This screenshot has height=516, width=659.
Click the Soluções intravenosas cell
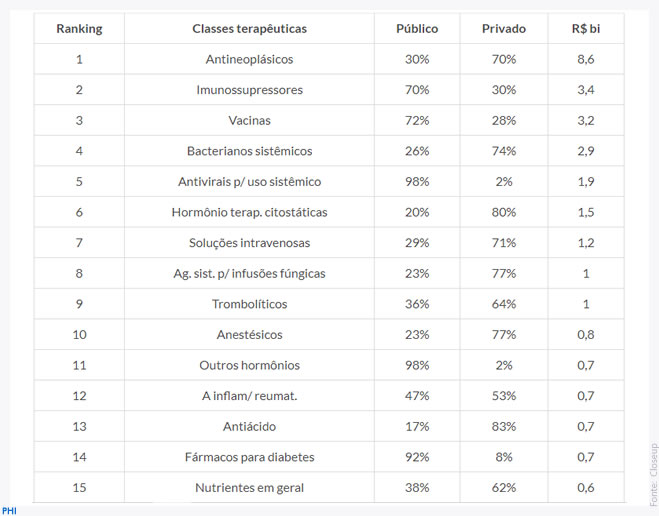point(249,243)
